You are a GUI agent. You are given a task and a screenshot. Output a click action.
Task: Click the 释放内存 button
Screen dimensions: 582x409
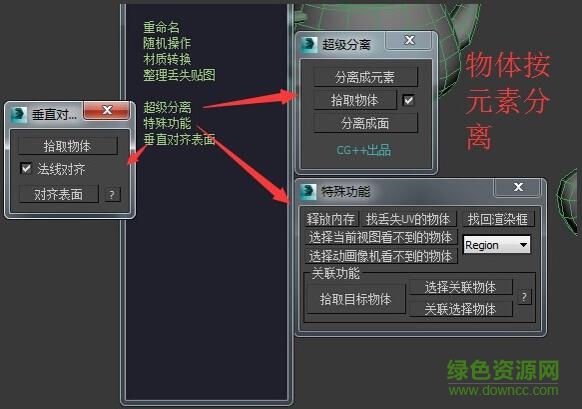click(x=331, y=219)
